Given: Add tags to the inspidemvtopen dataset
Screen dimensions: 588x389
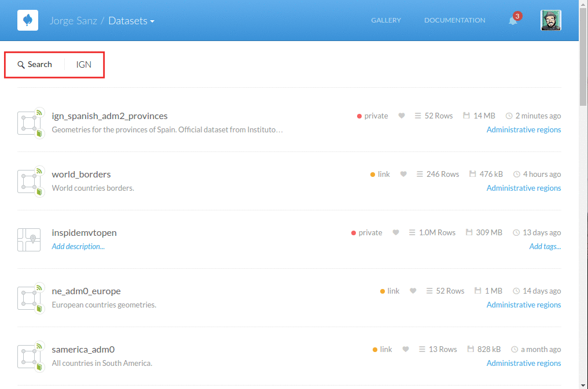Looking at the screenshot, I should point(545,246).
